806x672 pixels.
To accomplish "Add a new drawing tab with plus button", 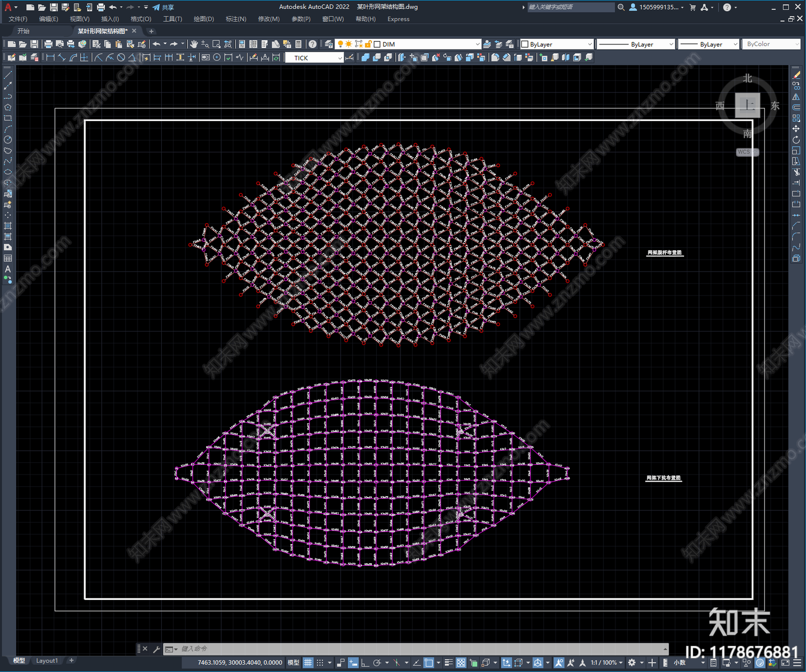I will pyautogui.click(x=151, y=31).
